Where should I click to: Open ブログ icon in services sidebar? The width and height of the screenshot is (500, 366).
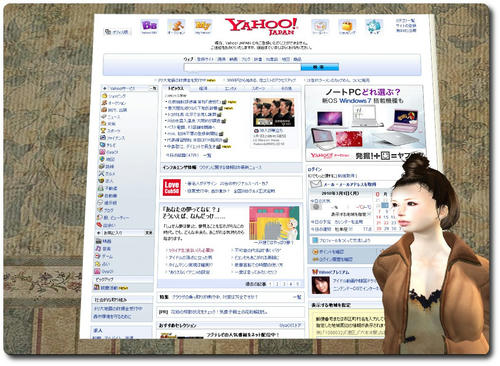[x=100, y=210]
